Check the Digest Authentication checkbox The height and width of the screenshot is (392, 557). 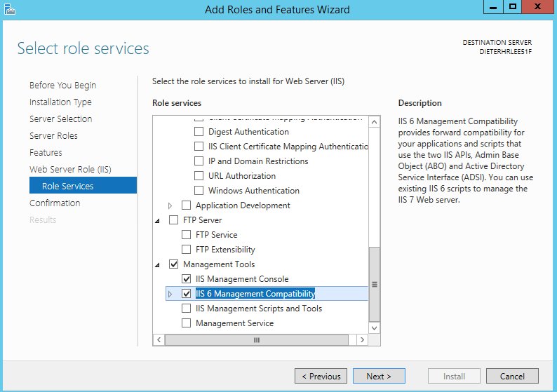[x=199, y=132]
